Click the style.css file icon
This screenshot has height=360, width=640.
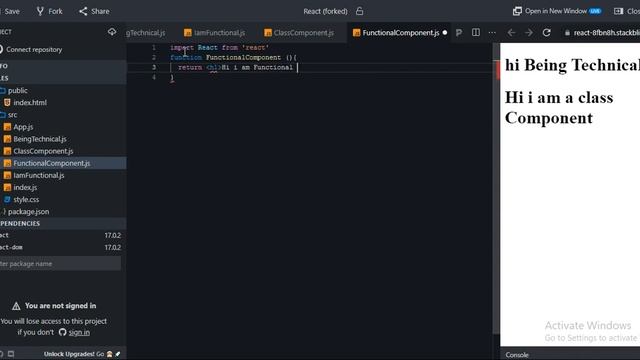7,200
